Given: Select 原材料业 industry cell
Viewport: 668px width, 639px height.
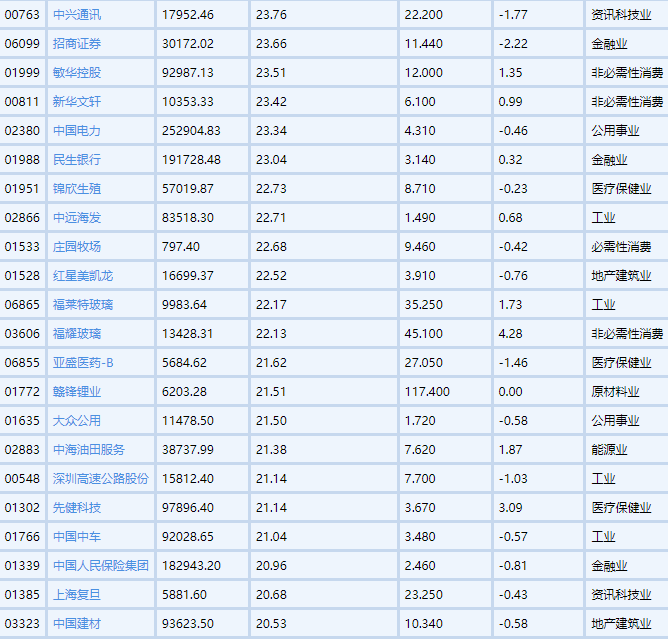Looking at the screenshot, I should tap(616, 391).
